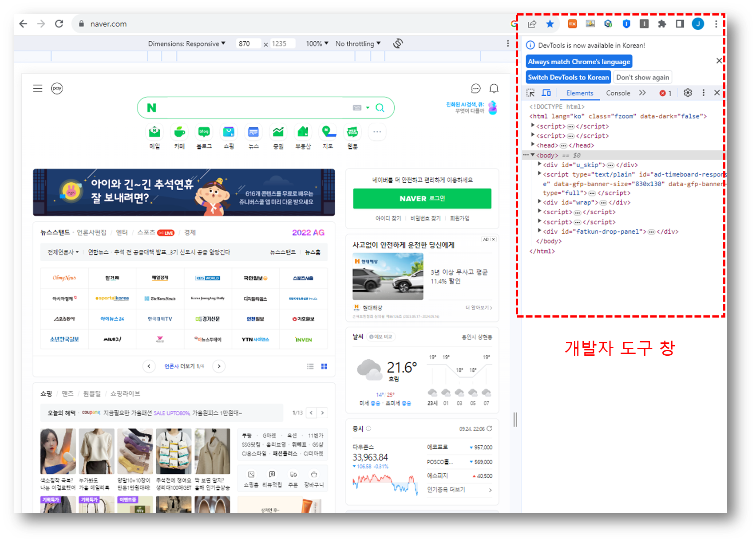Open the 100% zoom dropdown
756x542 pixels.
(x=317, y=43)
